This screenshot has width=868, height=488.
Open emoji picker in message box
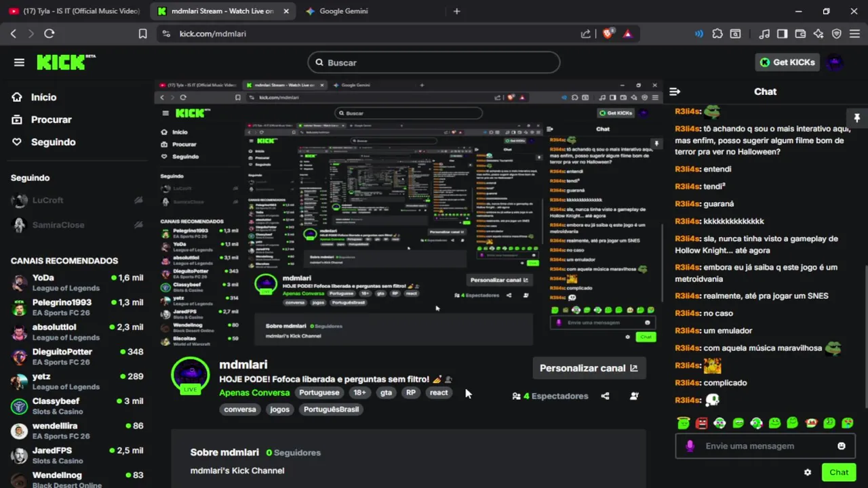click(842, 446)
